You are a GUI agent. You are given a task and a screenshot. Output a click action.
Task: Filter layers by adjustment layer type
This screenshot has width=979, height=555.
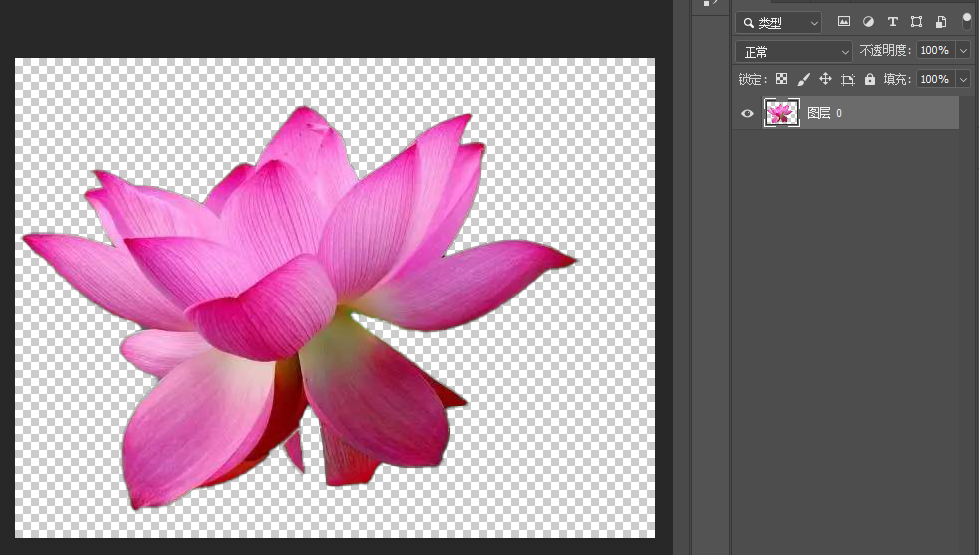868,22
